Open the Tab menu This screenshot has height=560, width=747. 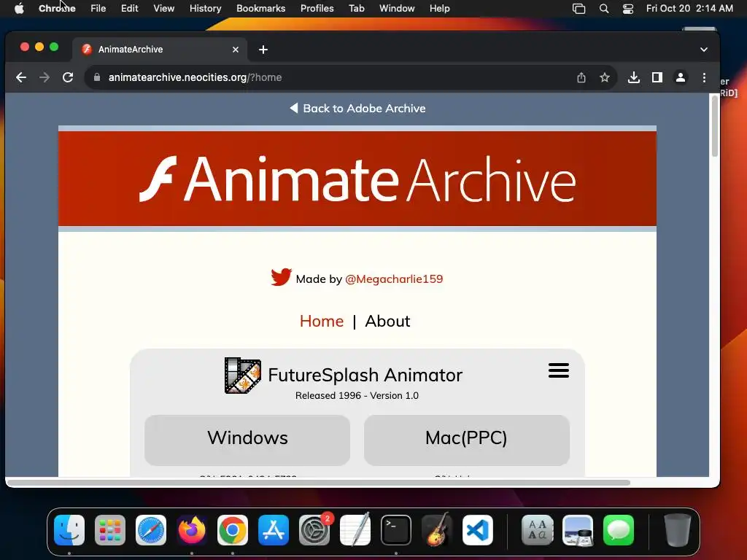click(356, 9)
